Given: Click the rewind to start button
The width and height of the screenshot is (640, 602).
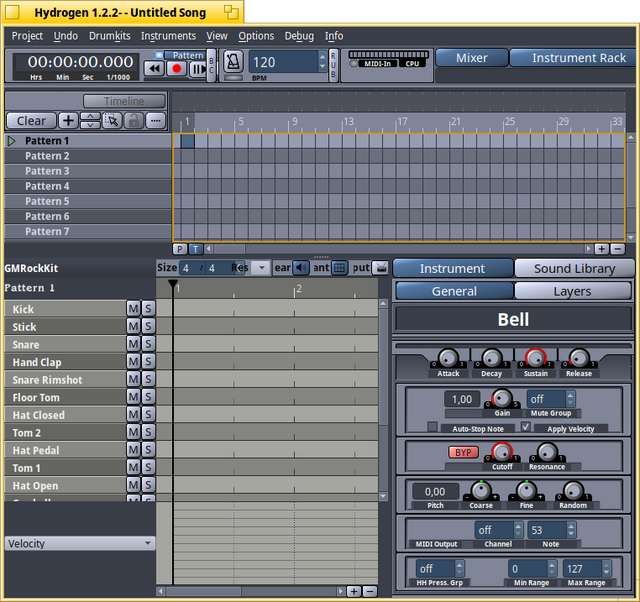Looking at the screenshot, I should (x=154, y=69).
